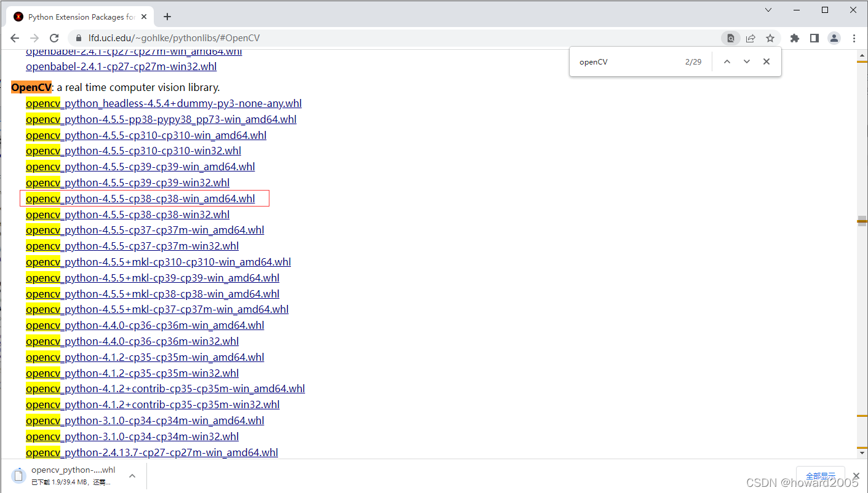Image resolution: width=868 pixels, height=493 pixels.
Task: Open the Extensions puzzle icon
Action: pyautogui.click(x=795, y=38)
